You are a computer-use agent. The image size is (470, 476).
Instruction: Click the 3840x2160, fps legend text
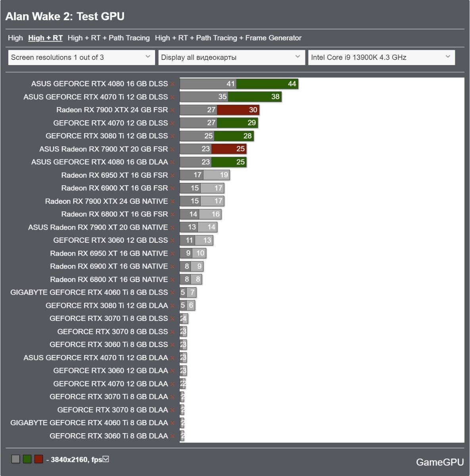click(x=74, y=460)
